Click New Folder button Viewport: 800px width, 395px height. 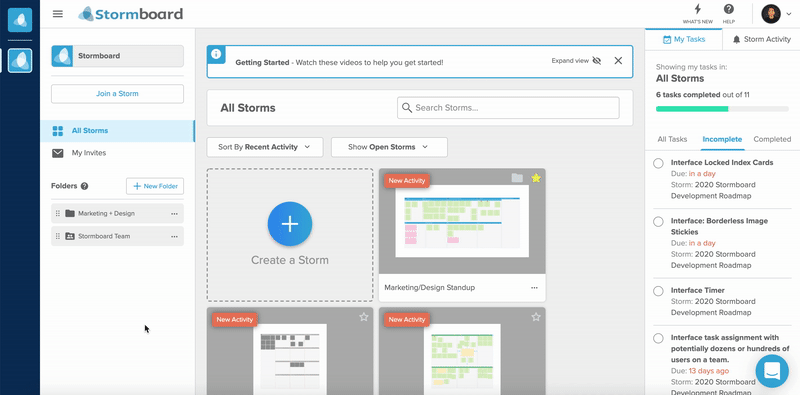[x=155, y=186]
